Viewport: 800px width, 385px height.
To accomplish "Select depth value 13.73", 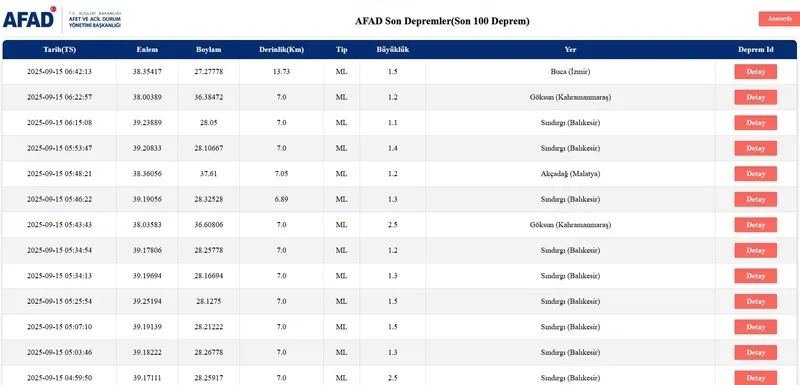I will [282, 71].
